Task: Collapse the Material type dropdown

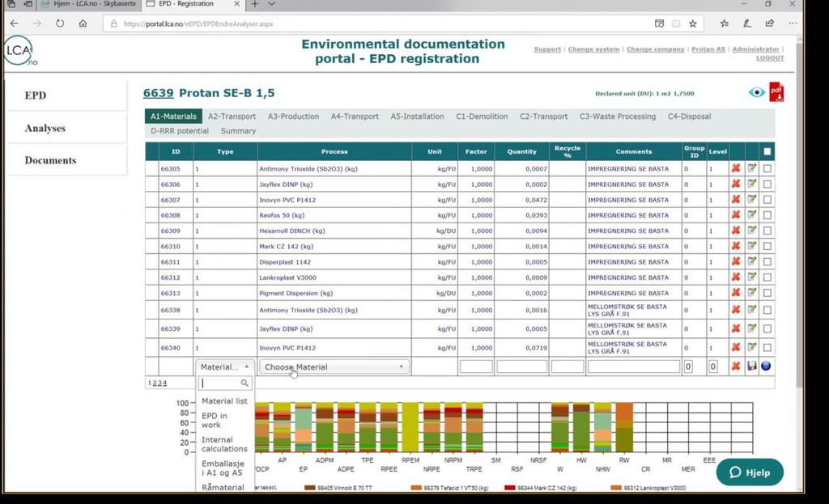Action: [x=225, y=366]
